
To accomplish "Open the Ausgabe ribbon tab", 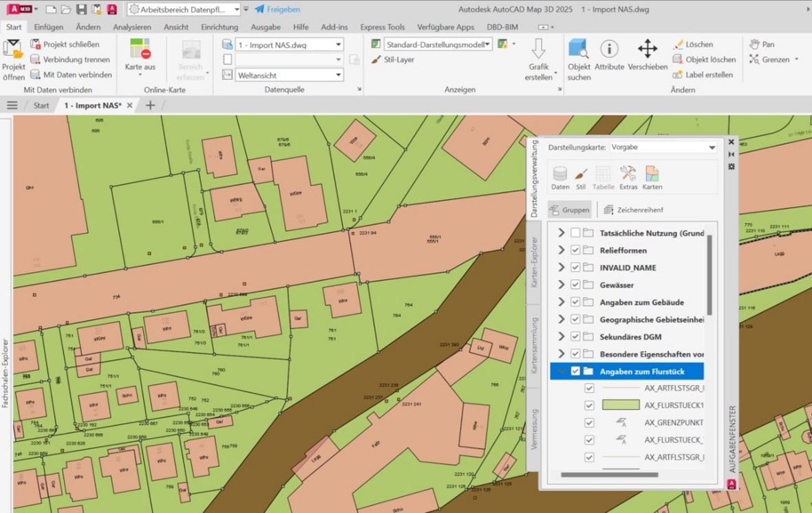I will coord(265,27).
